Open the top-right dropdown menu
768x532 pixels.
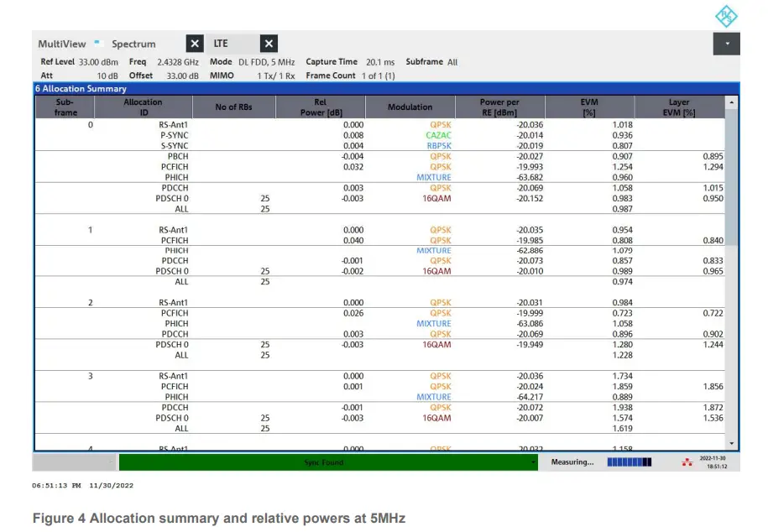[727, 44]
